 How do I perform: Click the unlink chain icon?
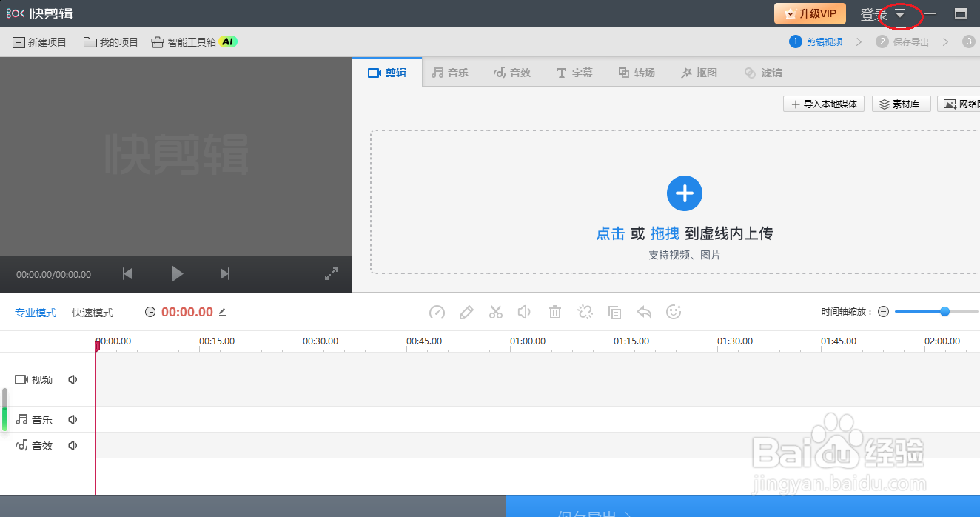[585, 312]
